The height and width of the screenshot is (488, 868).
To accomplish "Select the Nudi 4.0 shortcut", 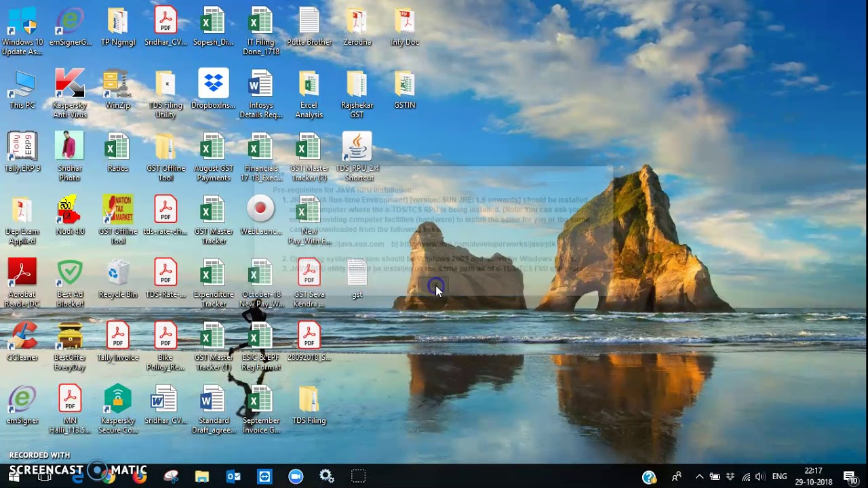I will point(70,215).
